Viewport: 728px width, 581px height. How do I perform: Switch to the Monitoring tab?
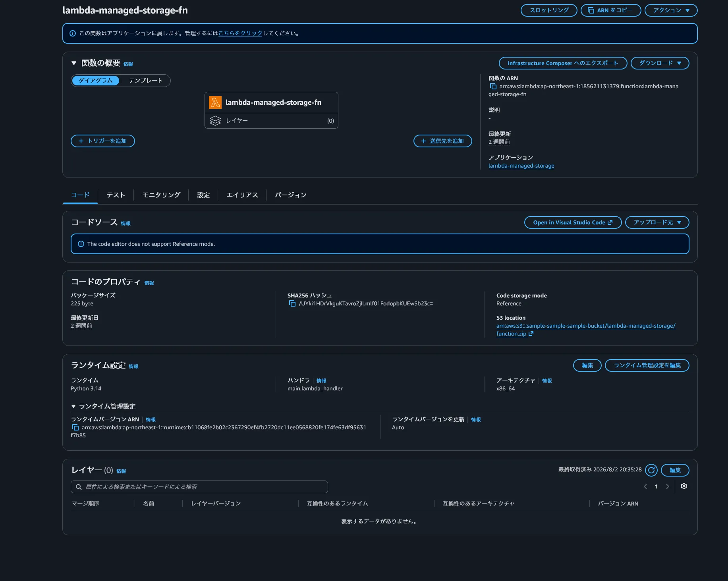coord(161,195)
